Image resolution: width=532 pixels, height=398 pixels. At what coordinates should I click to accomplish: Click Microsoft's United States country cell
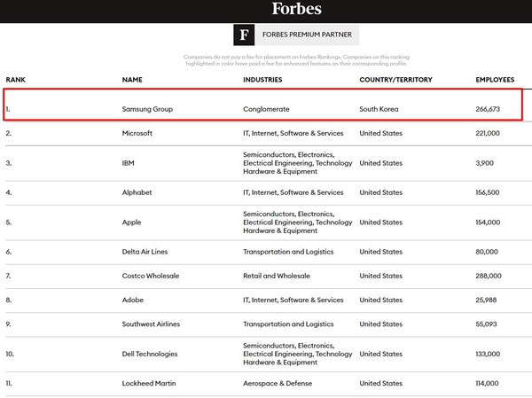(x=381, y=133)
